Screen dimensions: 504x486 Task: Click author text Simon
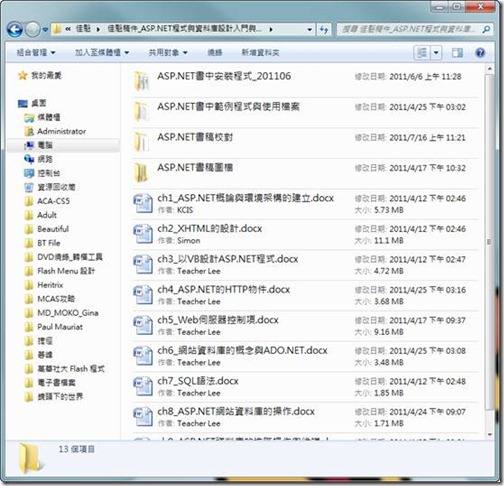189,240
